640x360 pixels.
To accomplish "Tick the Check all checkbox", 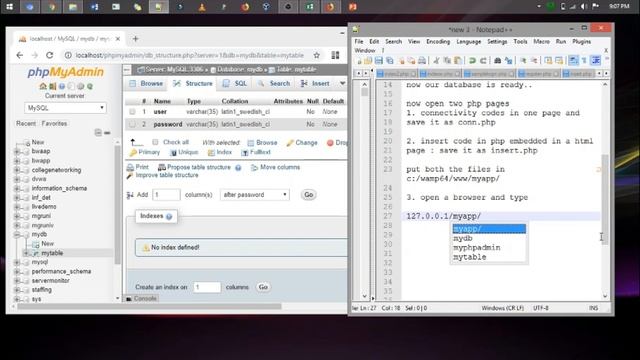I will pyautogui.click(x=155, y=142).
